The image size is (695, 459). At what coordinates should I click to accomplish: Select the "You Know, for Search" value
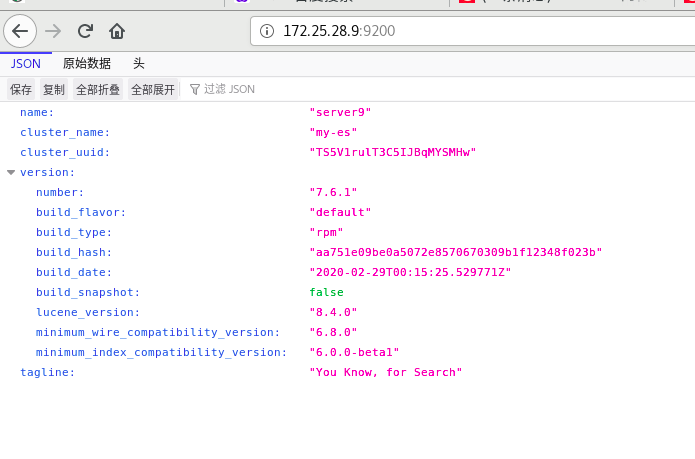[x=386, y=372]
